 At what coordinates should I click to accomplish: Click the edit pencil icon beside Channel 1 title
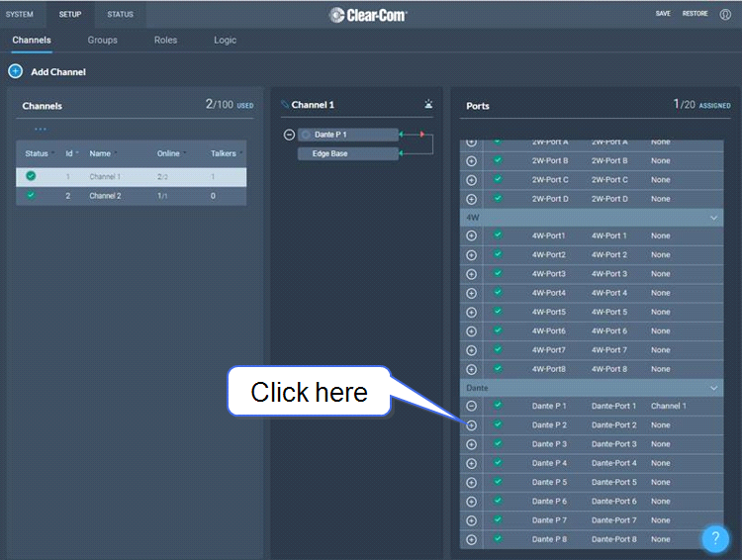tap(285, 104)
